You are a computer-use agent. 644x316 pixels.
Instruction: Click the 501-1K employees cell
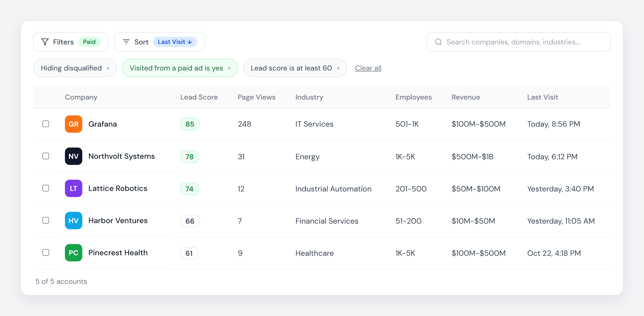(x=407, y=124)
